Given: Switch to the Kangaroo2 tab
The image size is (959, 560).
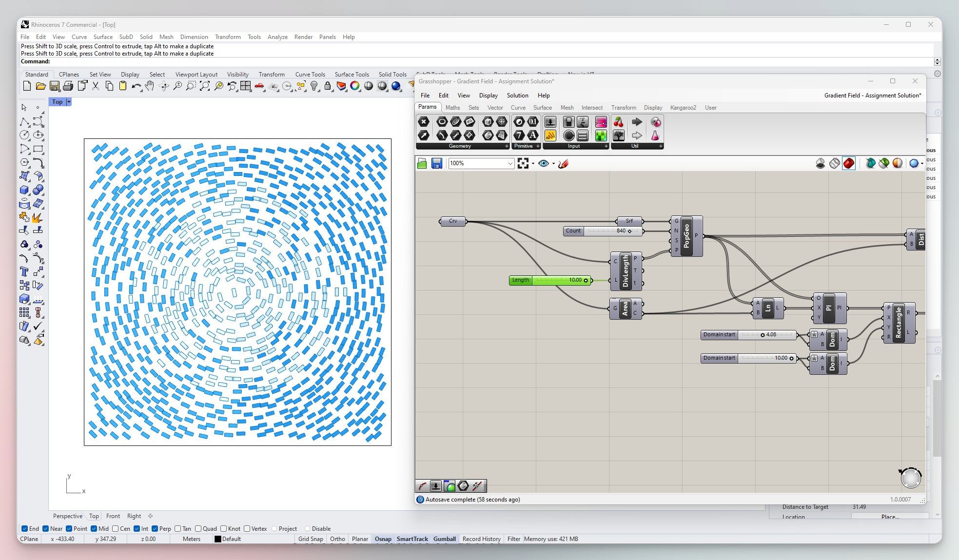Looking at the screenshot, I should [x=683, y=108].
